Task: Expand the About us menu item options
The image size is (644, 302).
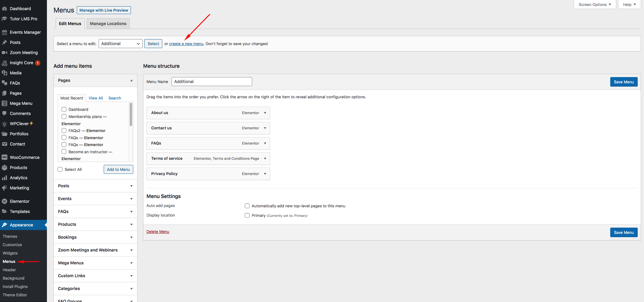Action: coord(265,113)
